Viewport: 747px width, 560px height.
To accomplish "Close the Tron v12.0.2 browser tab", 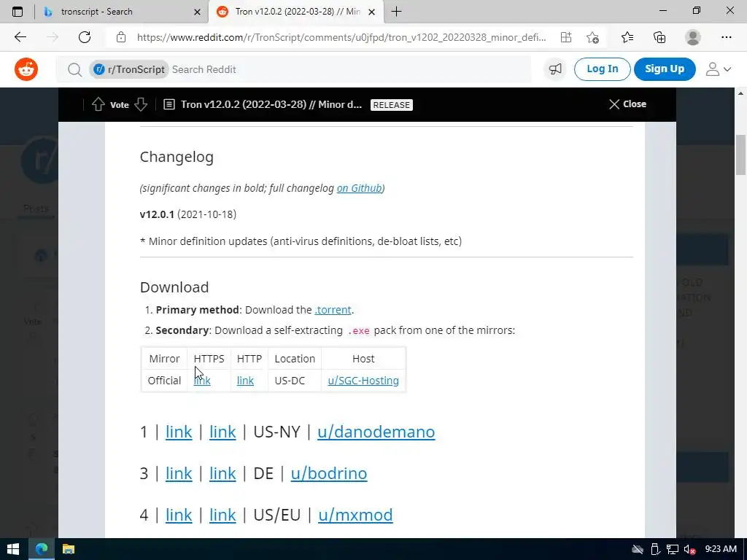I will (x=372, y=12).
